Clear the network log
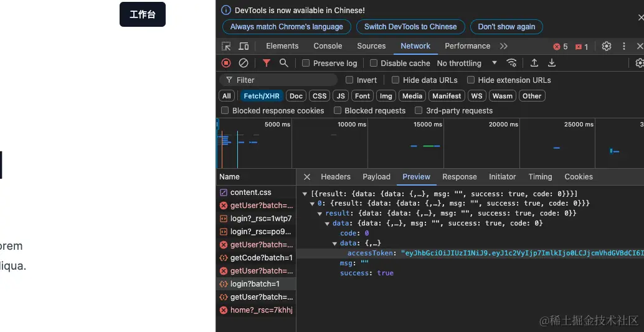 [x=244, y=63]
